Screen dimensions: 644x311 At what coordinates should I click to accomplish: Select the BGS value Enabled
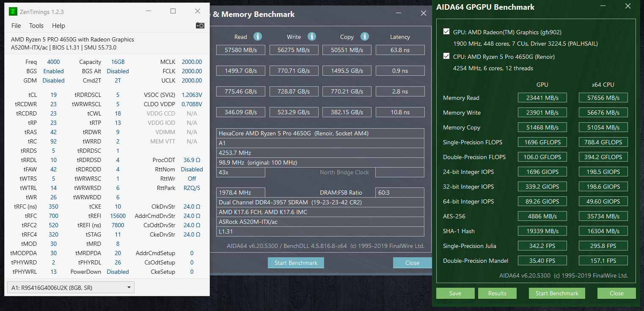click(x=53, y=71)
